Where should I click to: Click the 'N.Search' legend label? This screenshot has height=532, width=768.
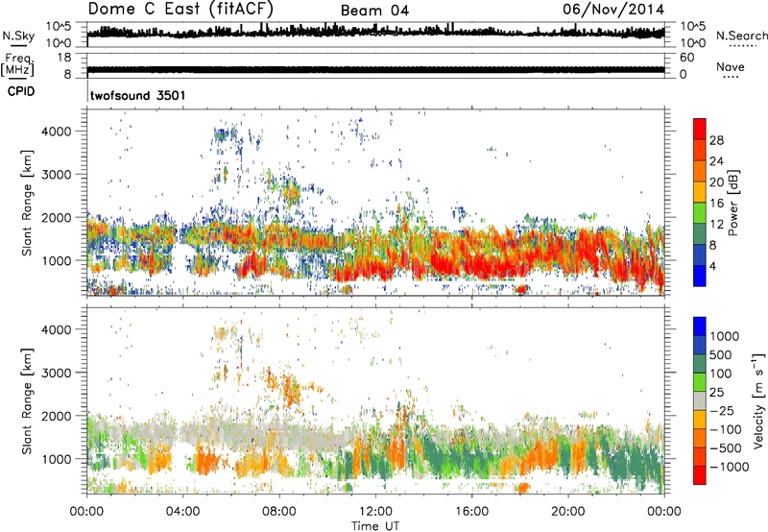coord(741,36)
